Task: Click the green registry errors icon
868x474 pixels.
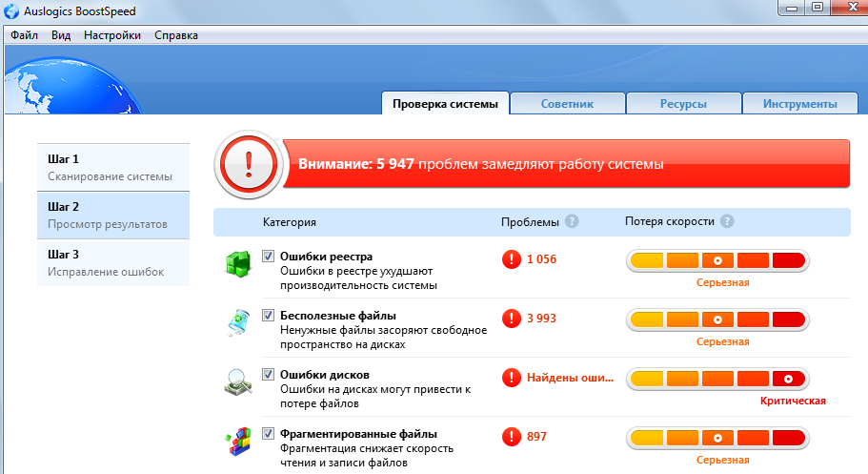Action: coord(238,264)
